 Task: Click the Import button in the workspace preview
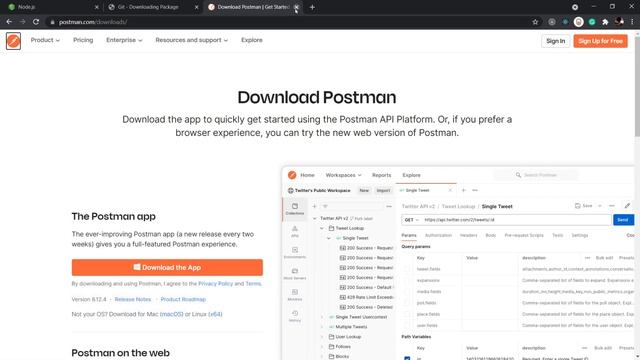point(383,191)
